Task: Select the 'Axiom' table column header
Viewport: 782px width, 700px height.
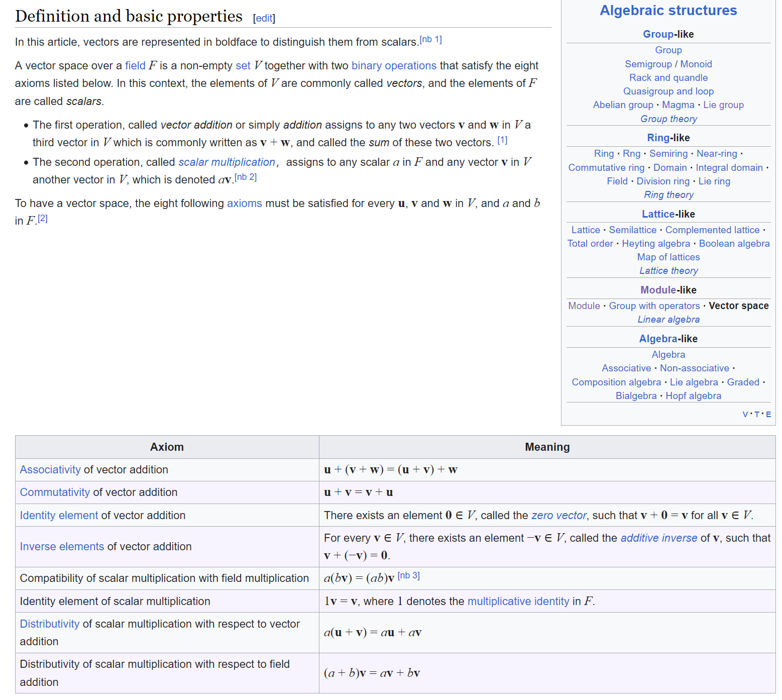Action: click(x=167, y=447)
